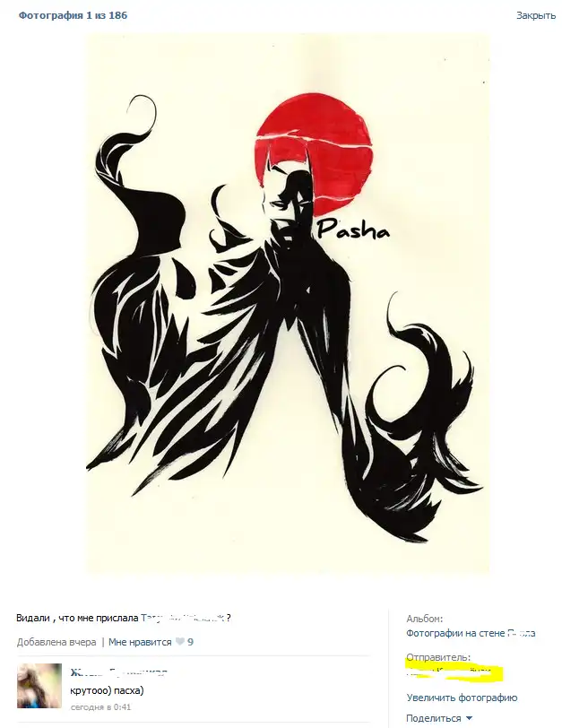Click the artwork photo to view next

288,303
